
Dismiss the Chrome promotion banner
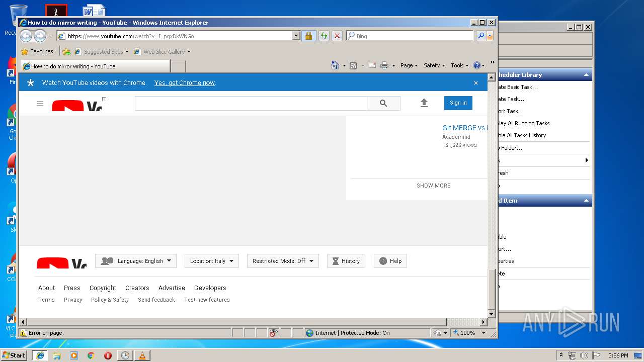476,83
